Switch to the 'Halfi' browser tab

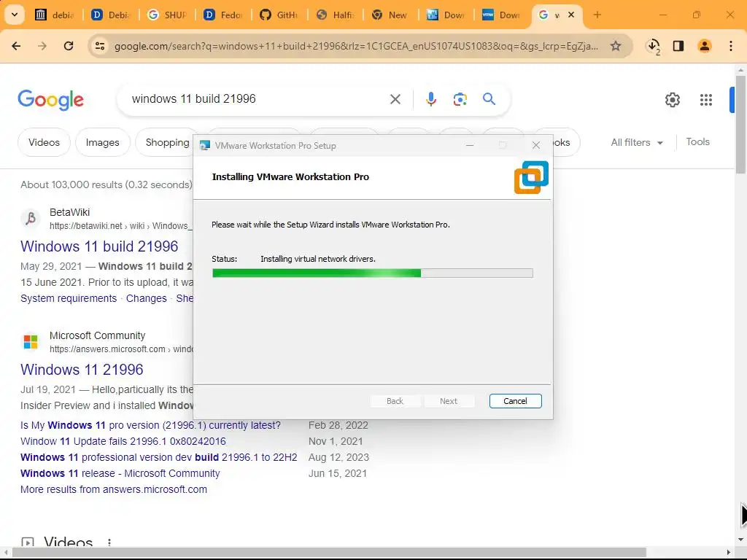click(335, 15)
